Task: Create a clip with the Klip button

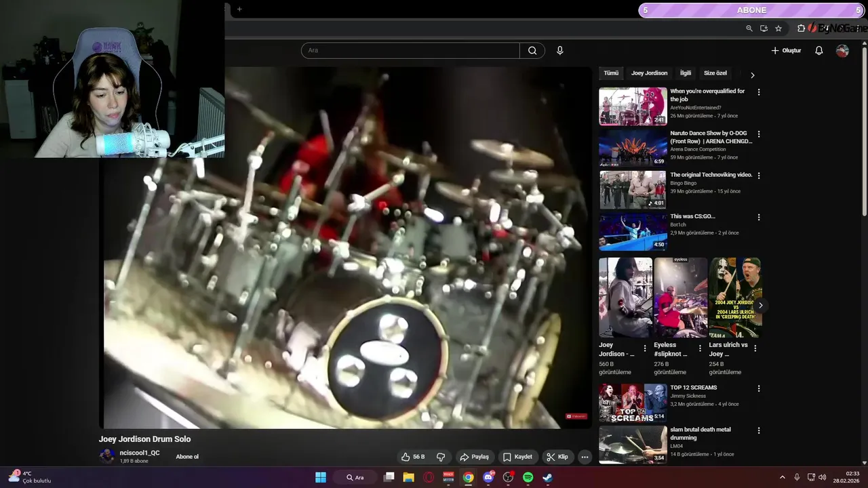Action: point(557,457)
